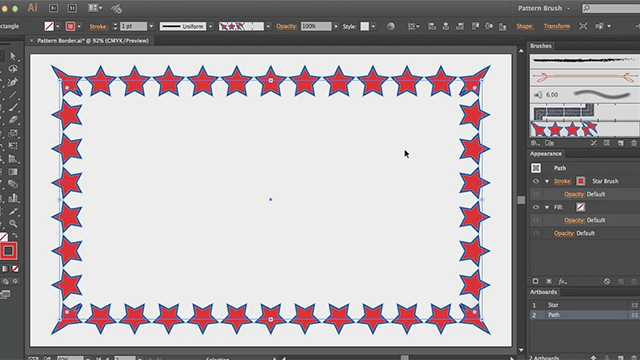The image size is (640, 360).
Task: Click Vertical Align Center icon
Action: pos(489,27)
